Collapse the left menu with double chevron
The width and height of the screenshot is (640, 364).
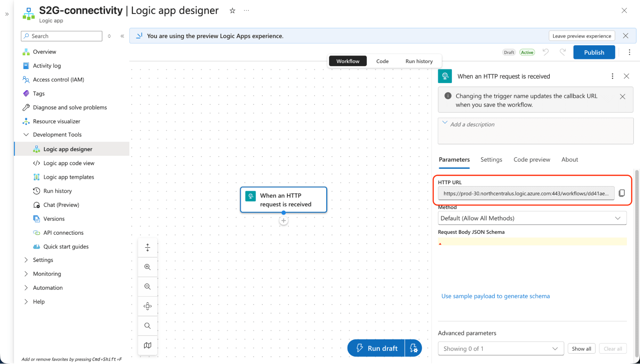pyautogui.click(x=122, y=36)
